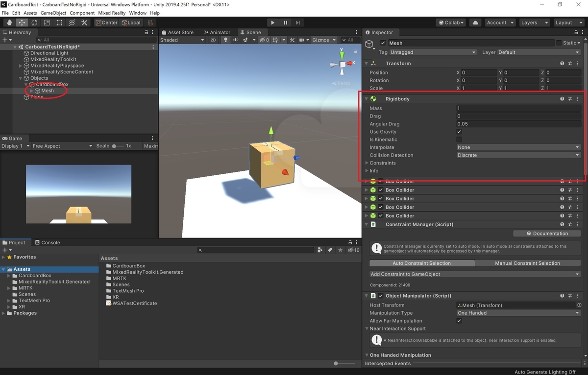Open Manipulation Type dropdown
The width and height of the screenshot is (588, 375).
(x=518, y=313)
